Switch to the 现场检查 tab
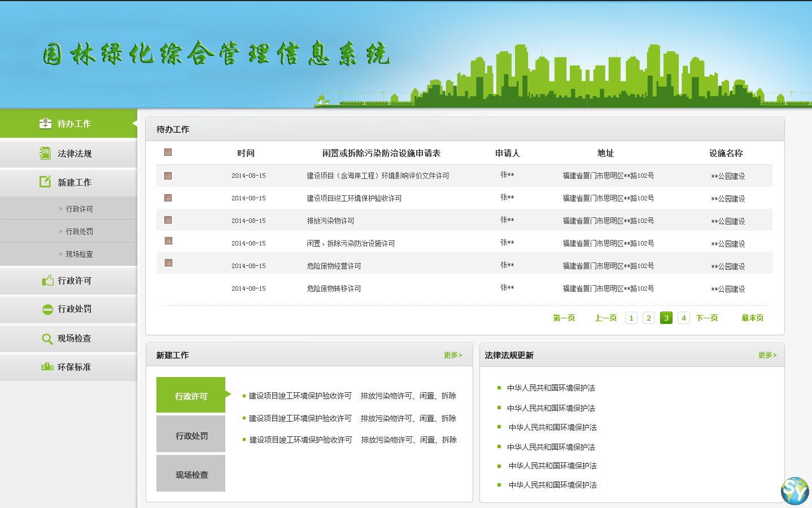Viewport: 812px width, 508px height. [190, 473]
